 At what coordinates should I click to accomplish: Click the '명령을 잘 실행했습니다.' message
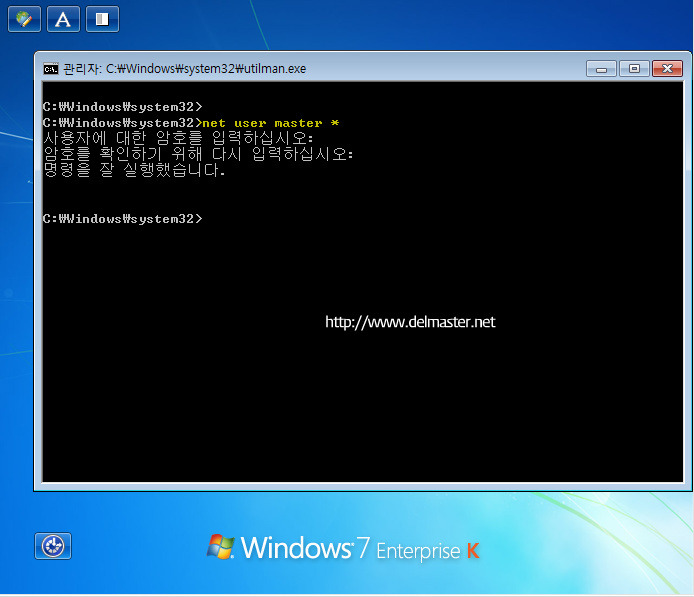(135, 169)
